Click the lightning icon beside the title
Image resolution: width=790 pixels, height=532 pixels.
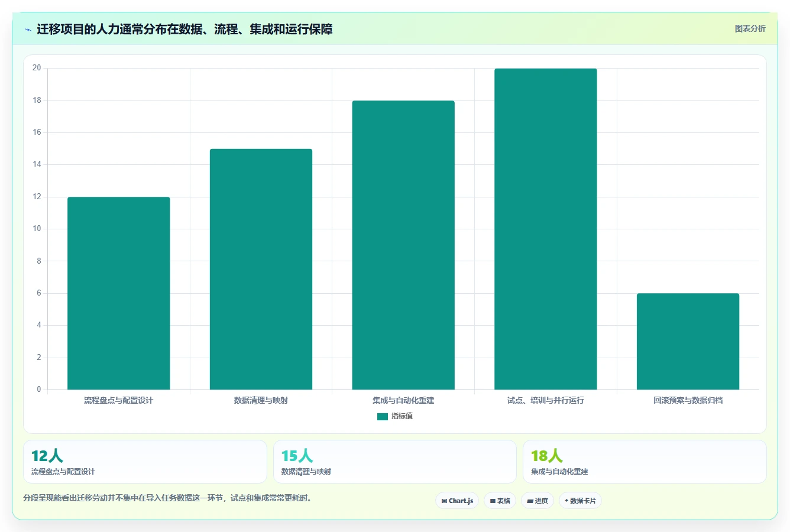(x=28, y=30)
